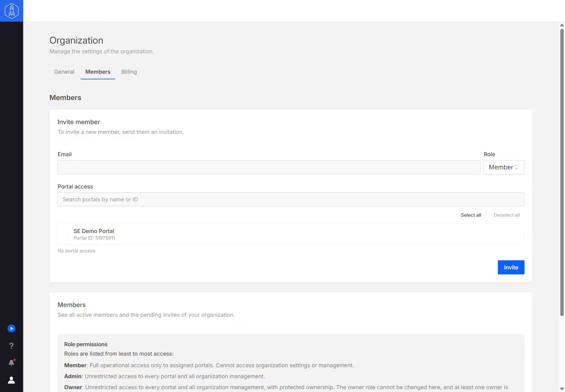Click the 'No portal access' status text
This screenshot has width=565, height=392.
(x=76, y=251)
